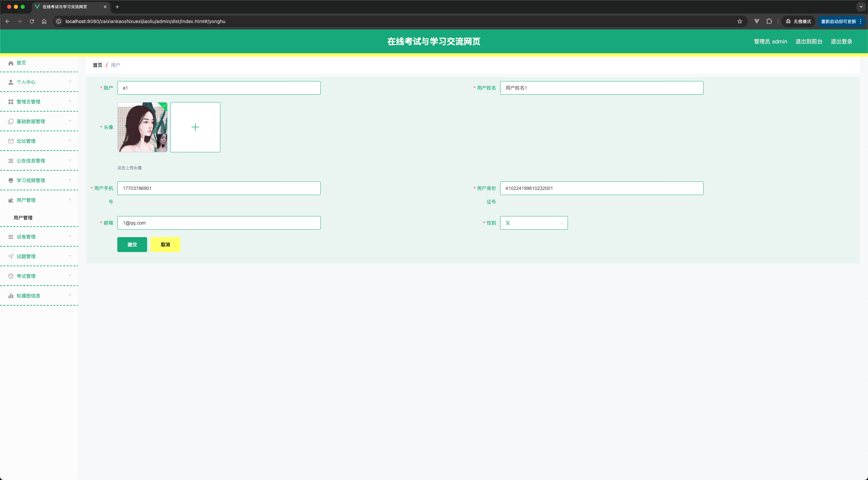Open 考试管理 sidebar menu

39,276
